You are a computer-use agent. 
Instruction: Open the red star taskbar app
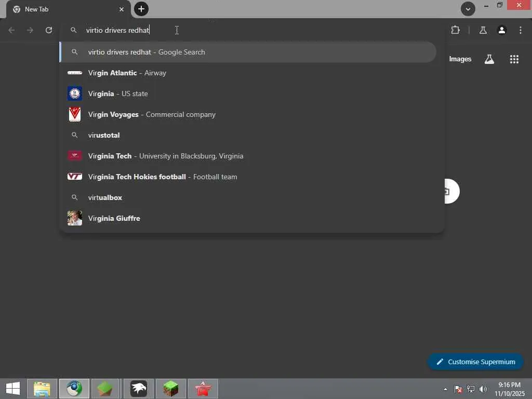pos(203,389)
